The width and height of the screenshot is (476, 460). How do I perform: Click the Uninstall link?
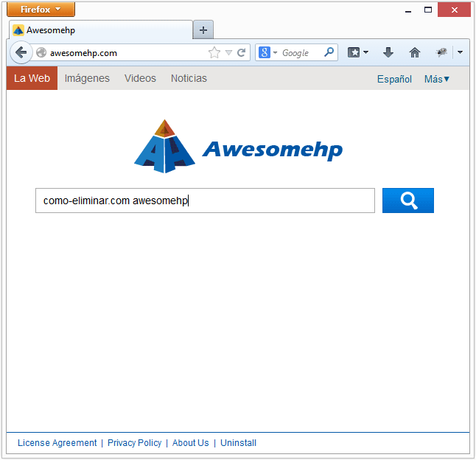[238, 443]
